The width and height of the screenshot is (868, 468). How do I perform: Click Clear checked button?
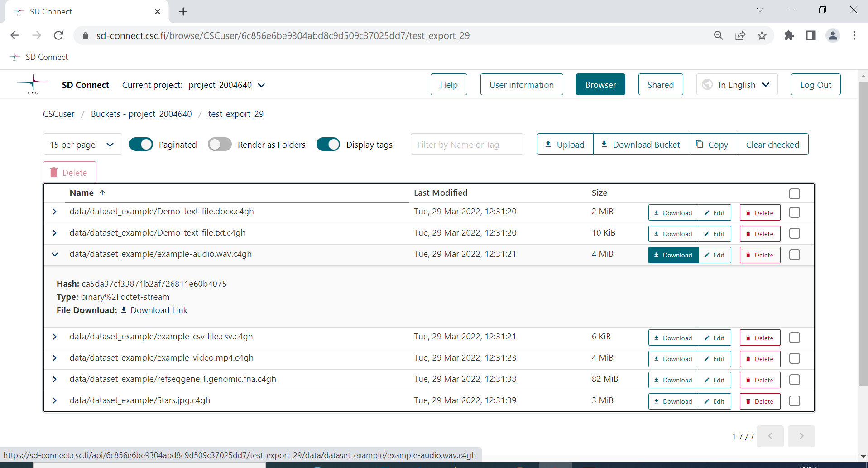772,145
